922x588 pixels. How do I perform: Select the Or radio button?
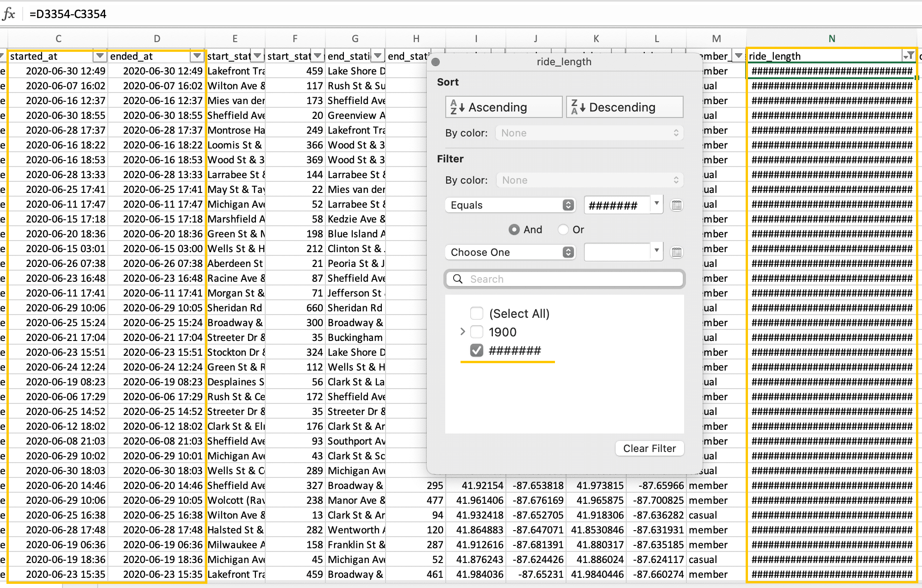563,229
